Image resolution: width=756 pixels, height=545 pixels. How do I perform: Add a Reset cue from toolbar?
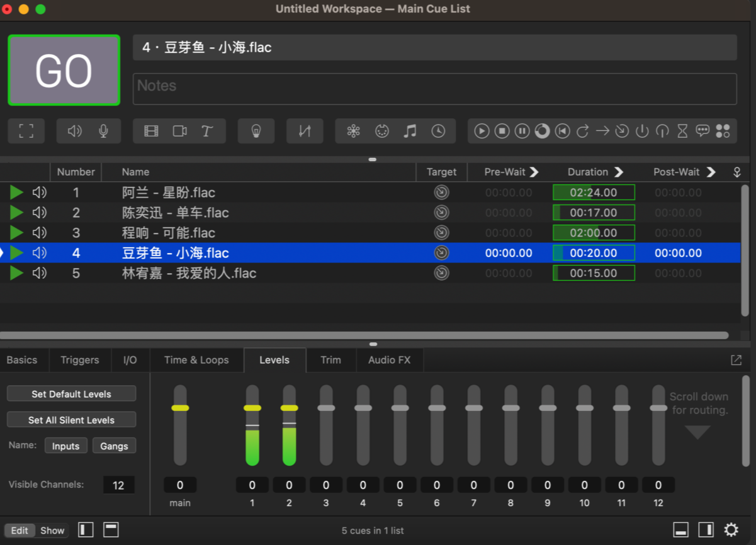point(562,131)
